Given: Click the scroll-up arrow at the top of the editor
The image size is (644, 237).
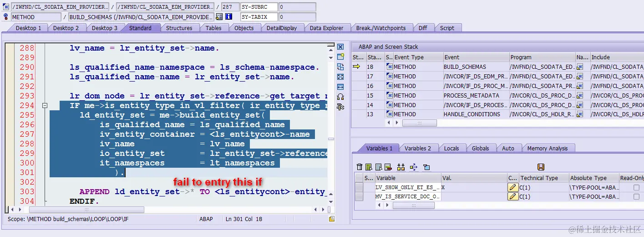Looking at the screenshot, I should pos(331,51).
